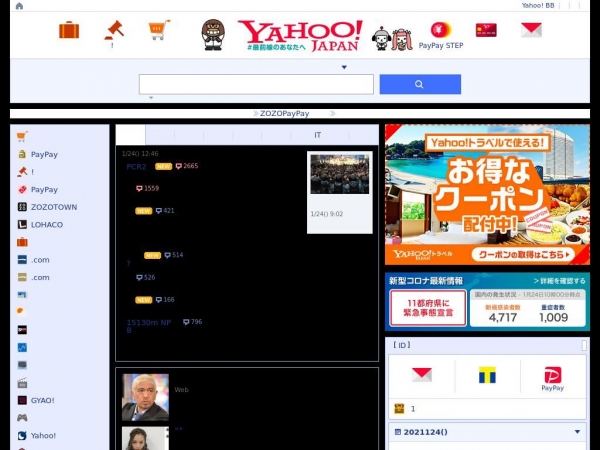Click the new infections count 4,717
The width and height of the screenshot is (600, 450).
(x=502, y=317)
